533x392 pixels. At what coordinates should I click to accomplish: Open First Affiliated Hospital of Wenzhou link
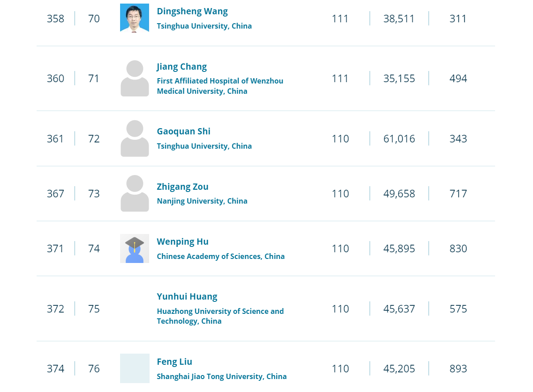tap(220, 86)
